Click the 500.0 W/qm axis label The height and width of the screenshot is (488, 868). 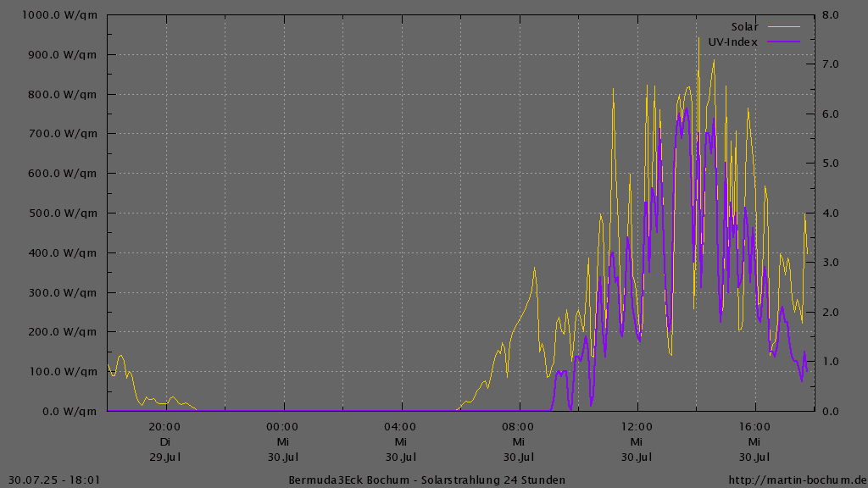pos(63,213)
